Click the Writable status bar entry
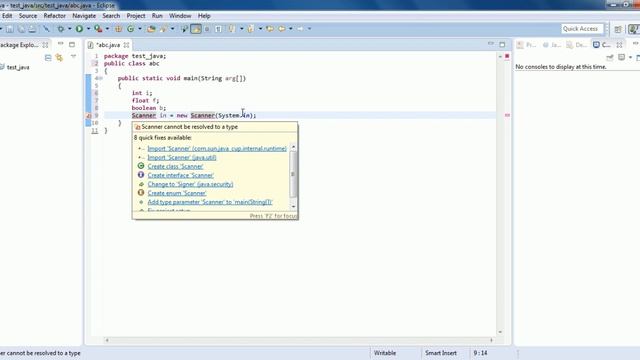Viewport: 640px width, 360px height. point(385,353)
